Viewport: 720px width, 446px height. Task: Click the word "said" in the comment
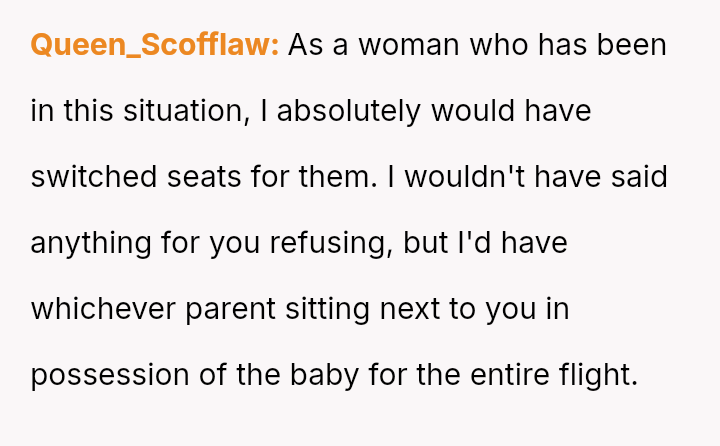coord(639,177)
